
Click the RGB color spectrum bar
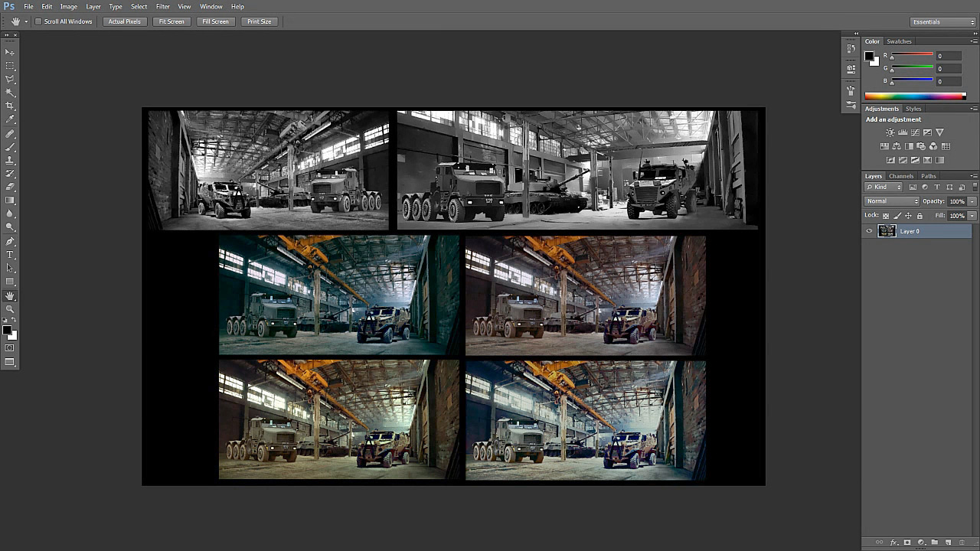click(x=915, y=96)
